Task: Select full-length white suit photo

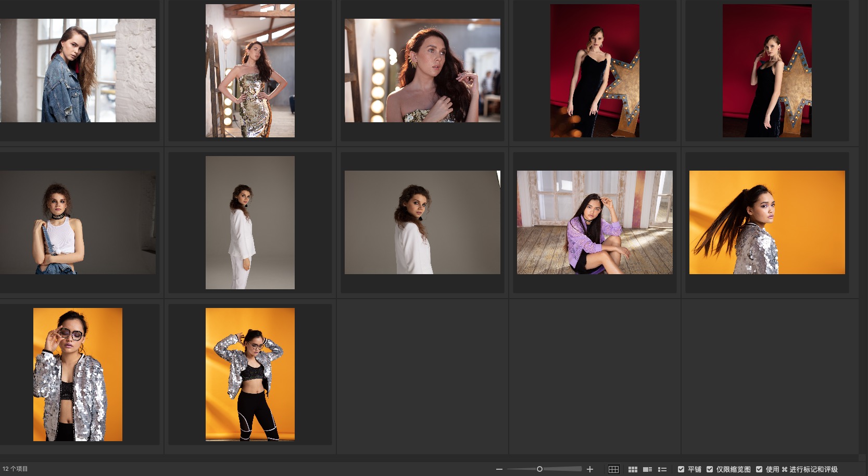Action: [x=250, y=223]
